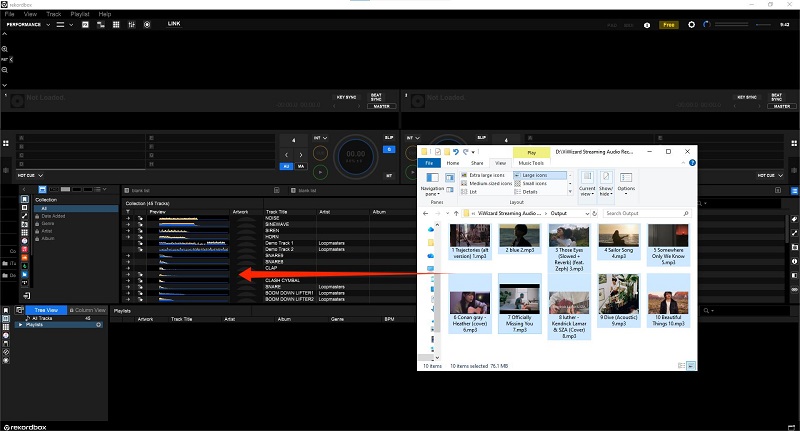Viewport: 800px width, 431px height.
Task: Expand the Playlists tree node
Action: point(20,325)
